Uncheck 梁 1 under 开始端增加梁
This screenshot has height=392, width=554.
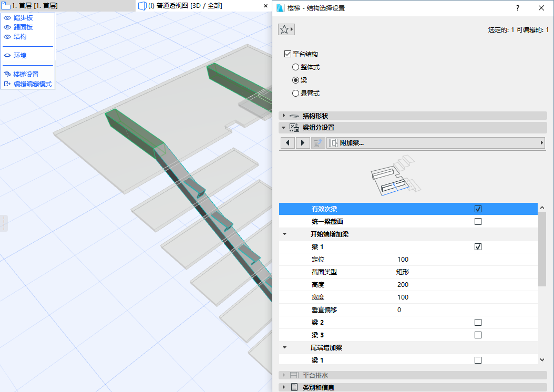478,247
